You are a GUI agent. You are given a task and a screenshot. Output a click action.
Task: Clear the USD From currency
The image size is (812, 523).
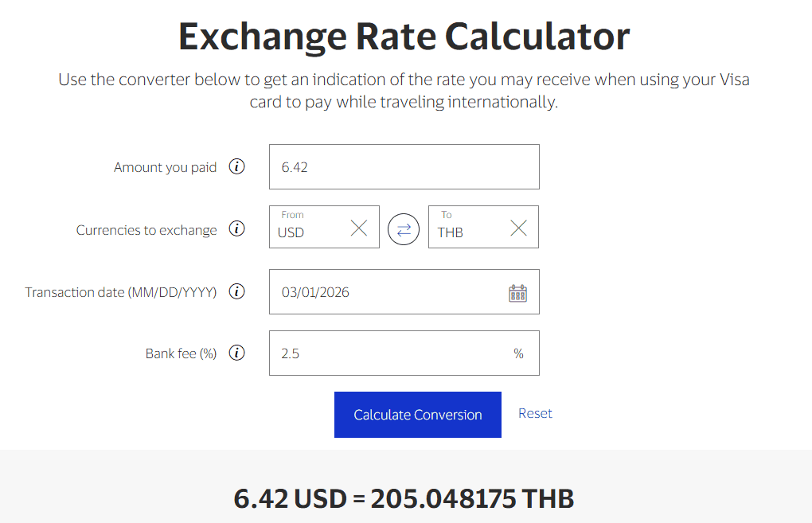point(359,228)
